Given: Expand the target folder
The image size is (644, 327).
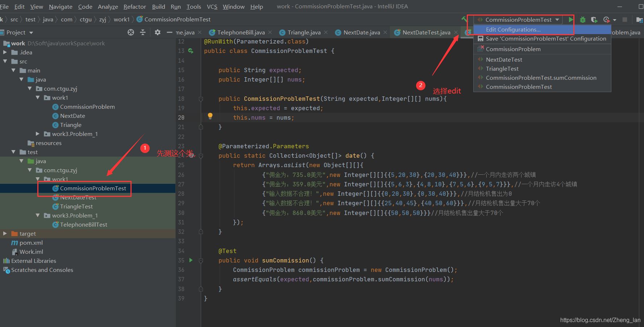Looking at the screenshot, I should coord(5,233).
